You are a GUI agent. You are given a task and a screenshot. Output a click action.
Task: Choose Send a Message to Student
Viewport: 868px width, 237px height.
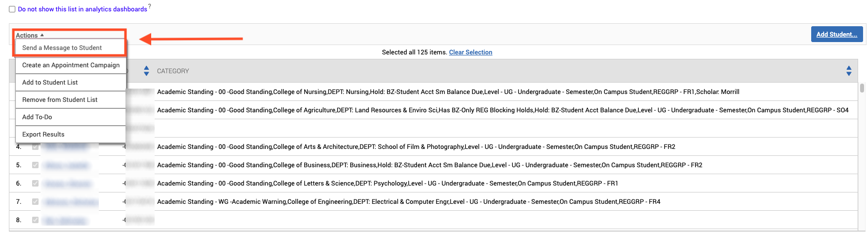tap(70, 48)
